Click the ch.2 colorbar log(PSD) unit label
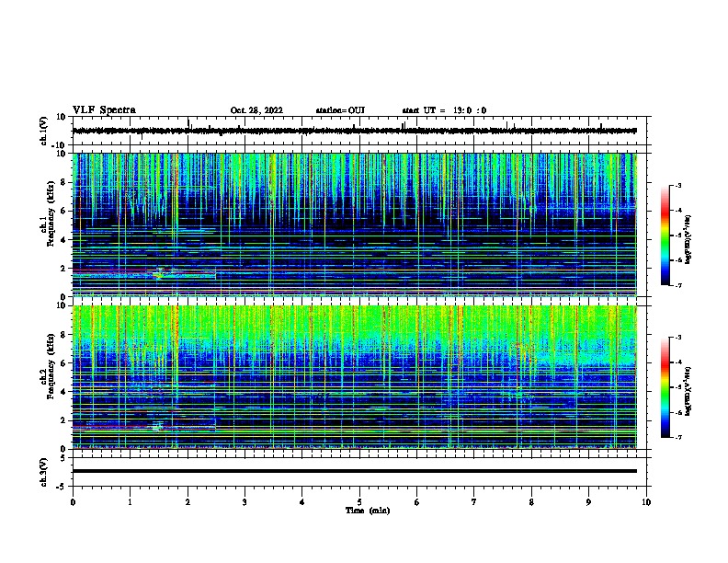The width and height of the screenshot is (728, 563). coord(688,392)
